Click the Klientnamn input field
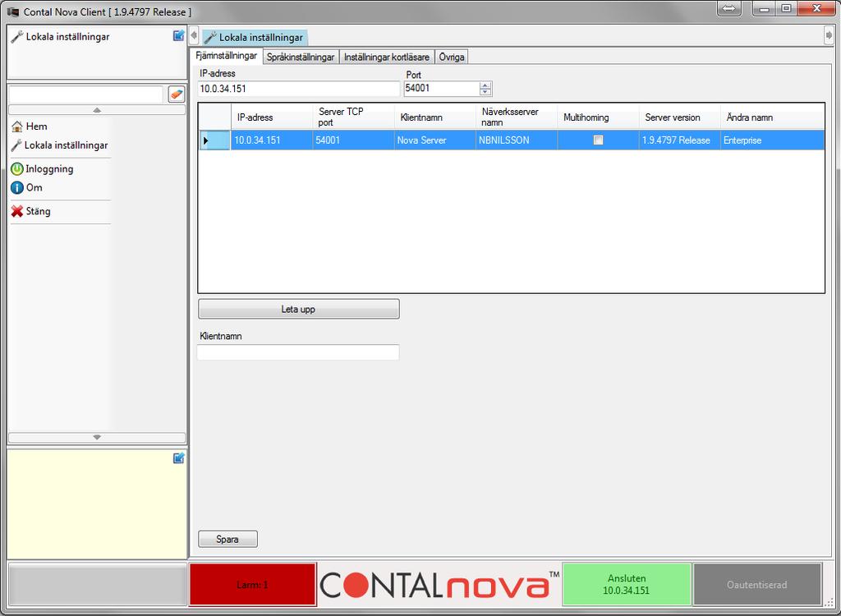 coord(298,352)
